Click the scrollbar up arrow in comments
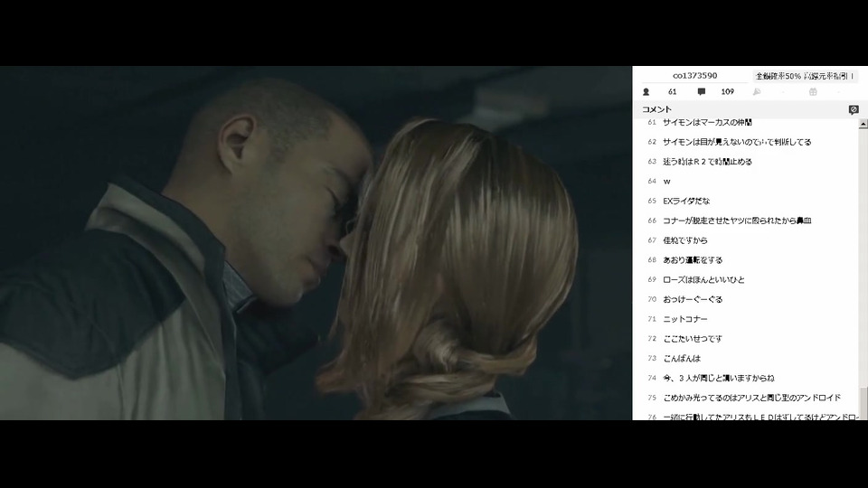 [863, 125]
